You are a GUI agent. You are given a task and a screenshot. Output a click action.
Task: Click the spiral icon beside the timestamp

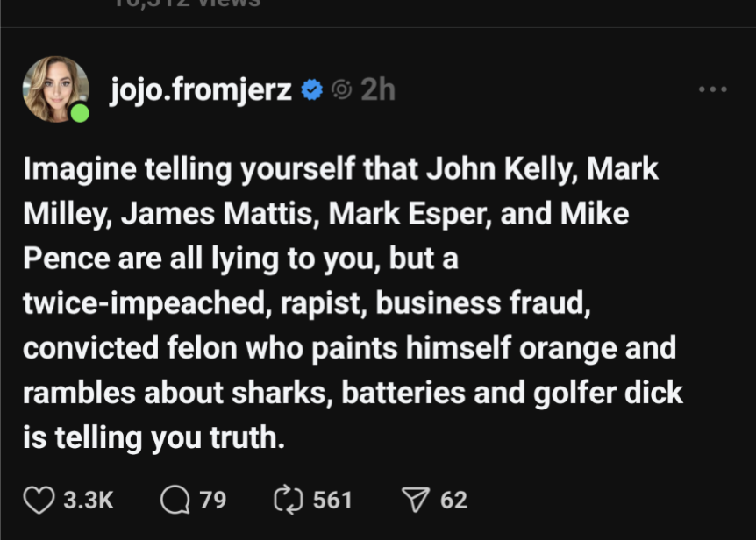(342, 89)
